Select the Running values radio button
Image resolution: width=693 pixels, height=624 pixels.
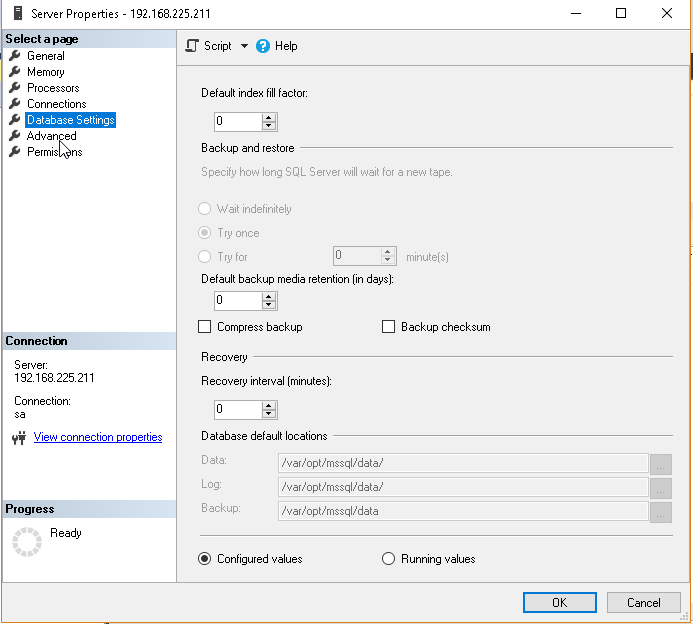pos(389,559)
